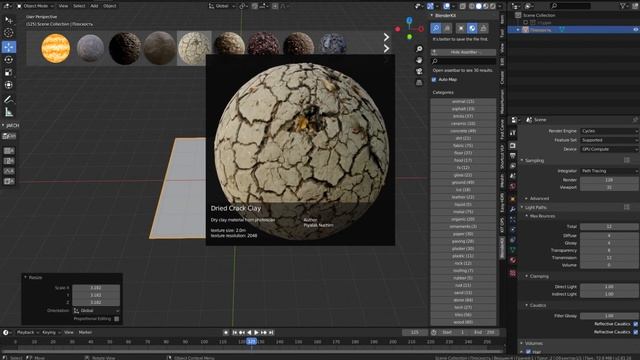Open the Object Mode dropdown
The width and height of the screenshot is (640, 360).
click(x=35, y=6)
